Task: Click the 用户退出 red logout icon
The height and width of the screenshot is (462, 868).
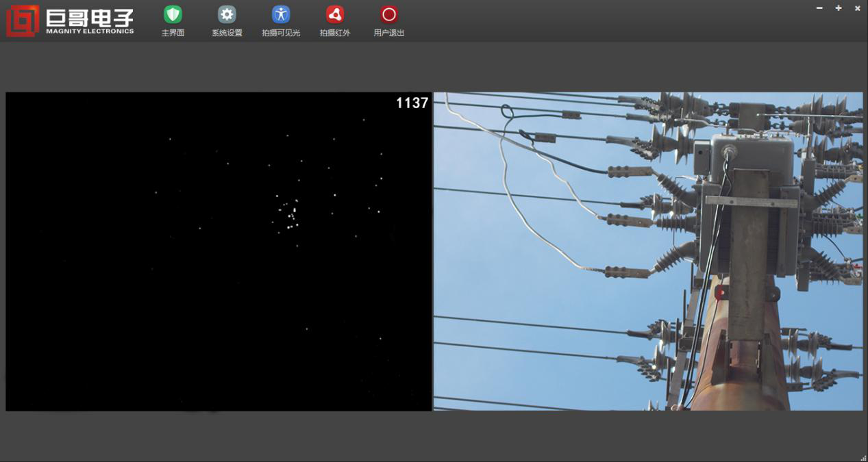Action: pos(389,14)
